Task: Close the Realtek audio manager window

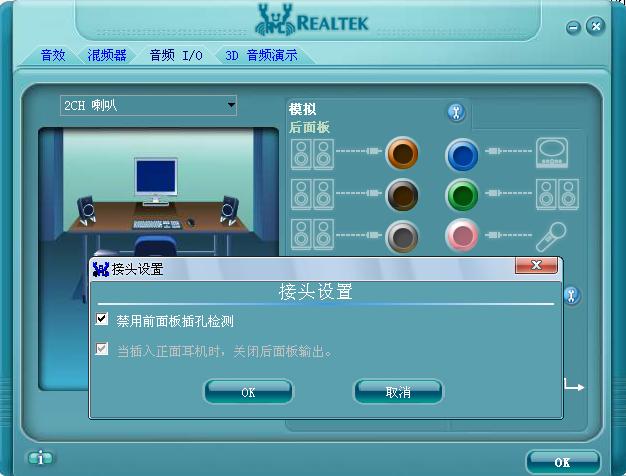Action: tap(596, 26)
